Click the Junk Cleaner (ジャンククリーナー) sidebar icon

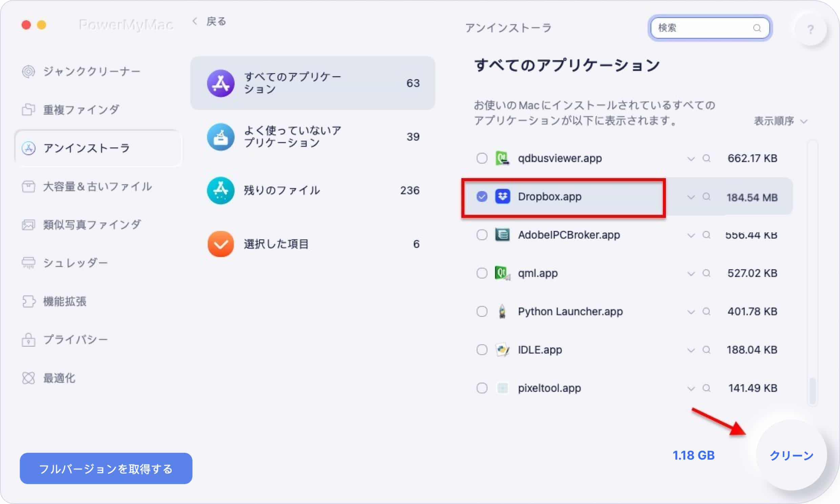coord(28,72)
